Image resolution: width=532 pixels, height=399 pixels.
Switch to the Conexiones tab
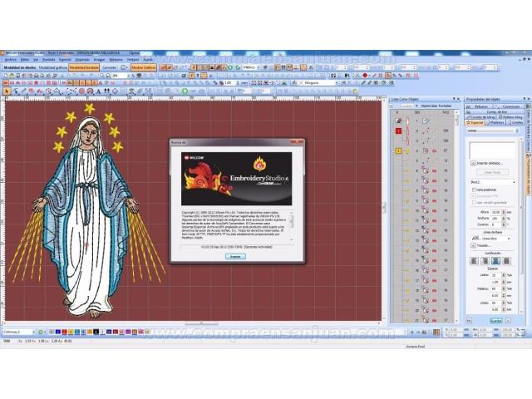[x=510, y=106]
